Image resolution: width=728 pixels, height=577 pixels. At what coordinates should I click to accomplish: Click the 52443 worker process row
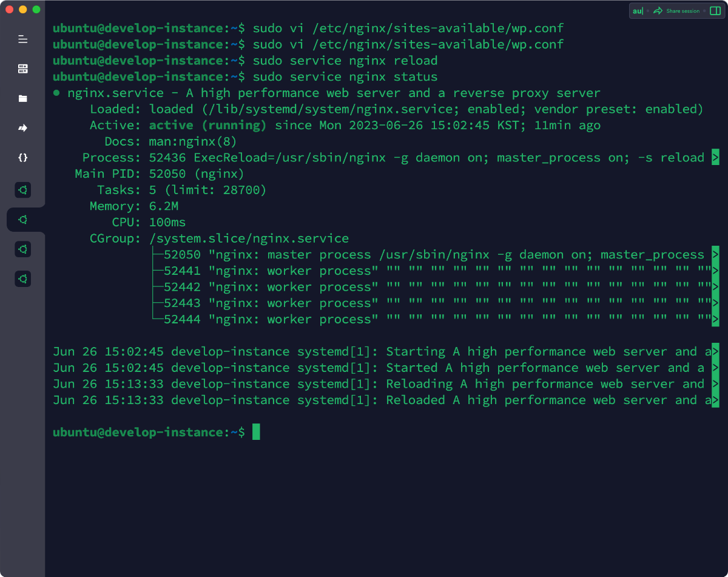434,303
